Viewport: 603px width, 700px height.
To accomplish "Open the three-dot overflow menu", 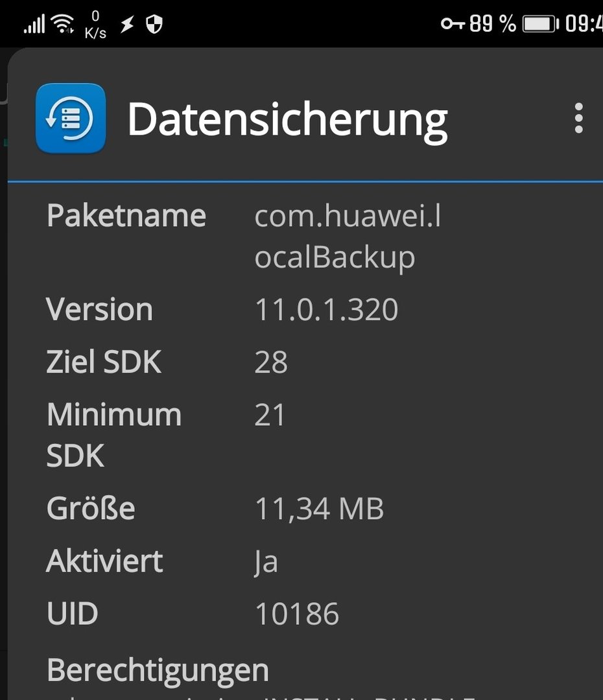I will [x=578, y=118].
